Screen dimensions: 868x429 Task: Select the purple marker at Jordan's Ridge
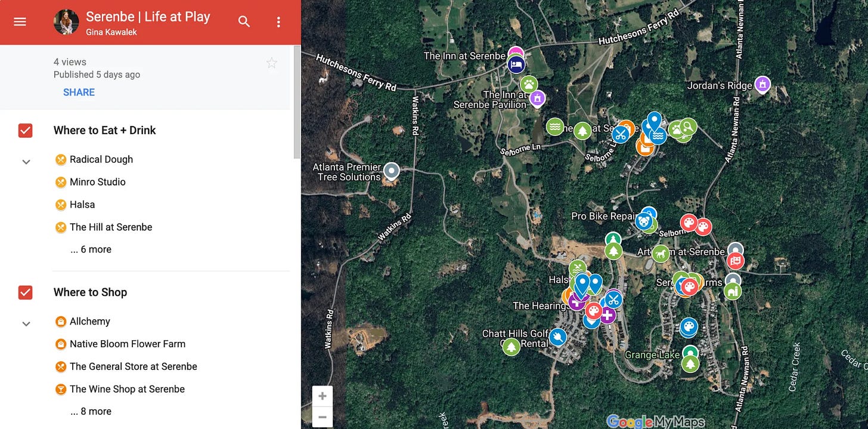[x=762, y=84]
